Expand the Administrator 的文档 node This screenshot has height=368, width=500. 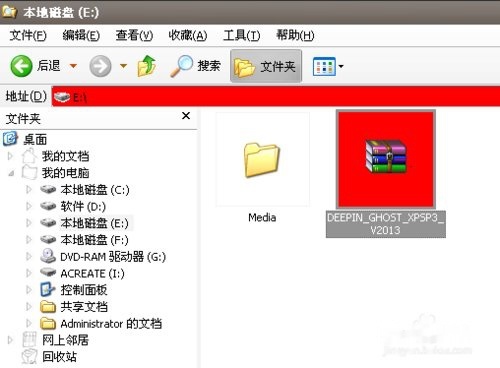coord(29,323)
